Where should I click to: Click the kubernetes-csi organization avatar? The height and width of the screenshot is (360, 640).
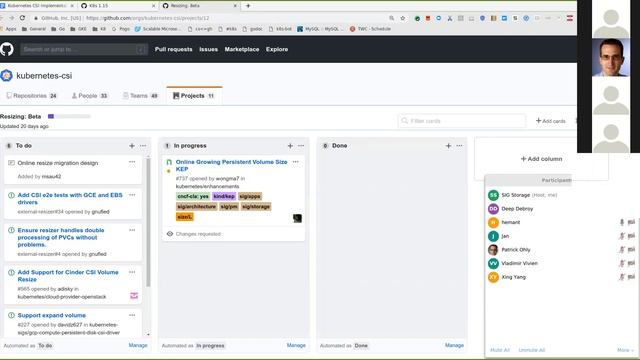6,76
